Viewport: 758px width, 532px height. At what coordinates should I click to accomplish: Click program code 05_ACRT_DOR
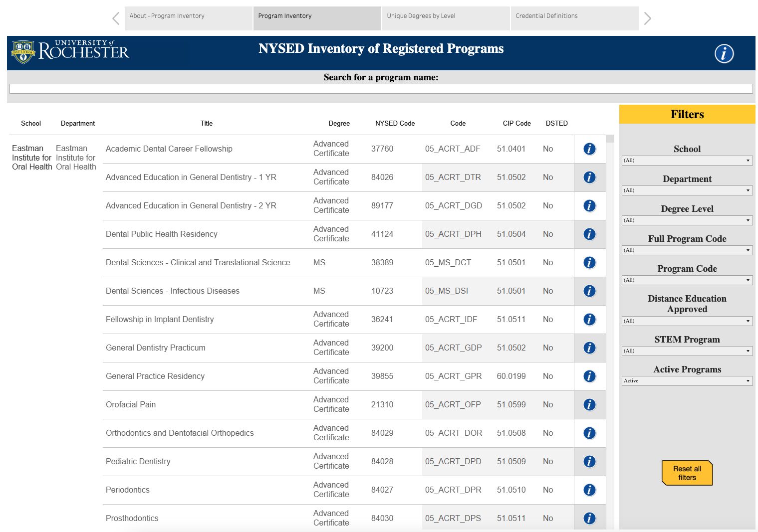[454, 433]
